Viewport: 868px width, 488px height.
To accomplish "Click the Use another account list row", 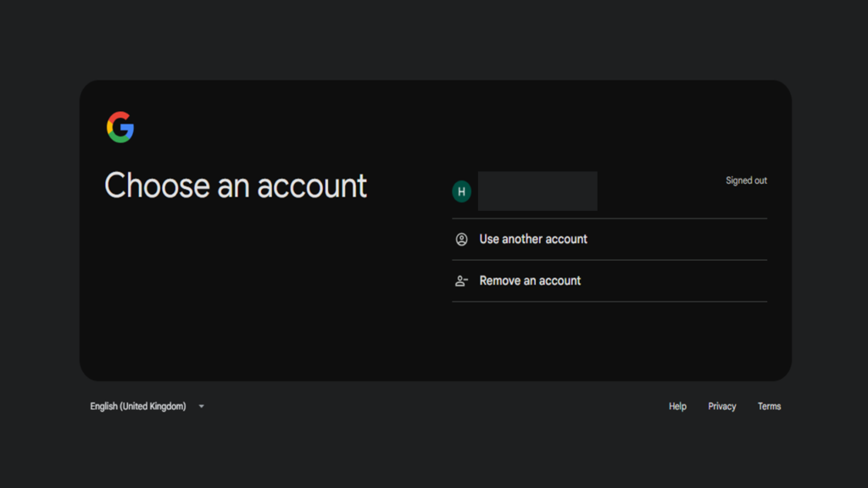I will pos(609,240).
